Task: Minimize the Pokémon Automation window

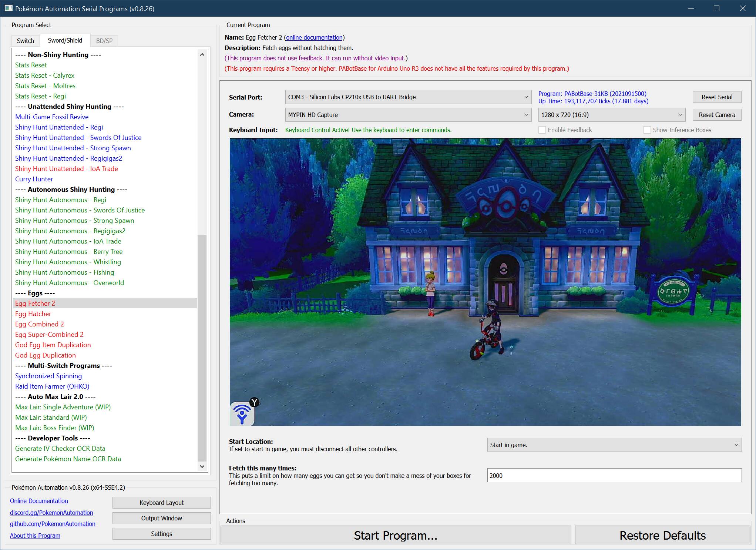Action: click(691, 8)
